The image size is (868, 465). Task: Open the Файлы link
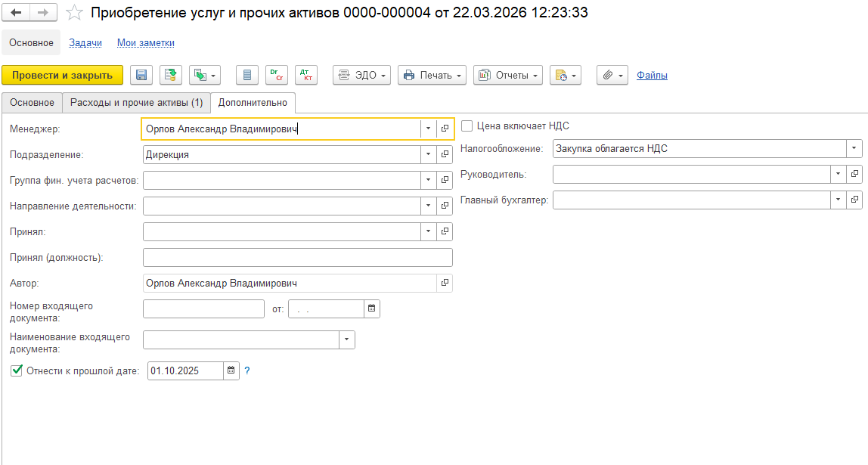click(652, 75)
